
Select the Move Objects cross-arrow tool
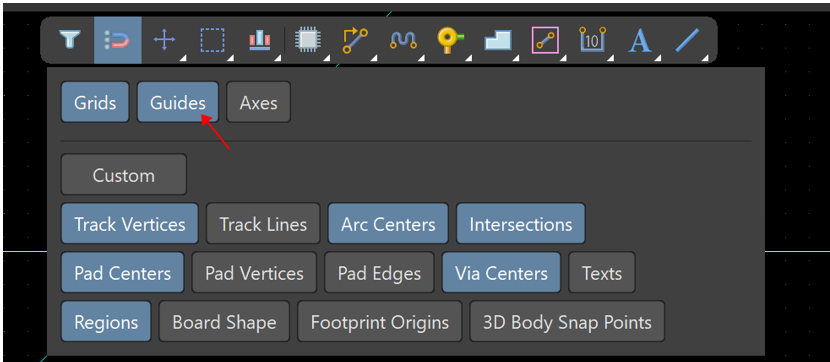point(164,40)
